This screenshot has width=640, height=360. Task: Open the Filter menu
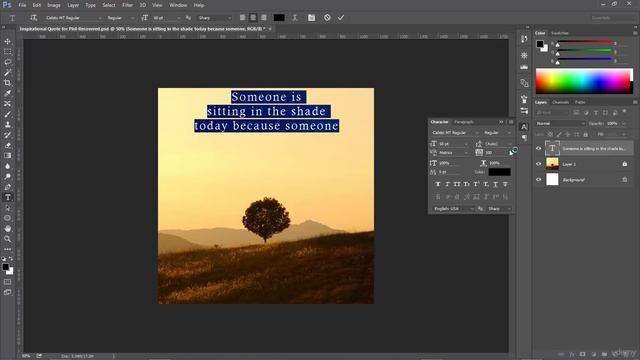coord(127,5)
